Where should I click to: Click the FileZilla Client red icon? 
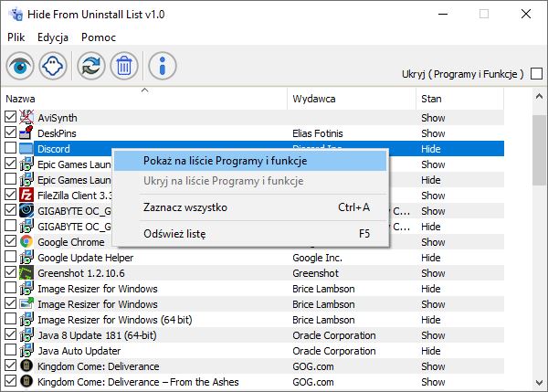pyautogui.click(x=26, y=196)
